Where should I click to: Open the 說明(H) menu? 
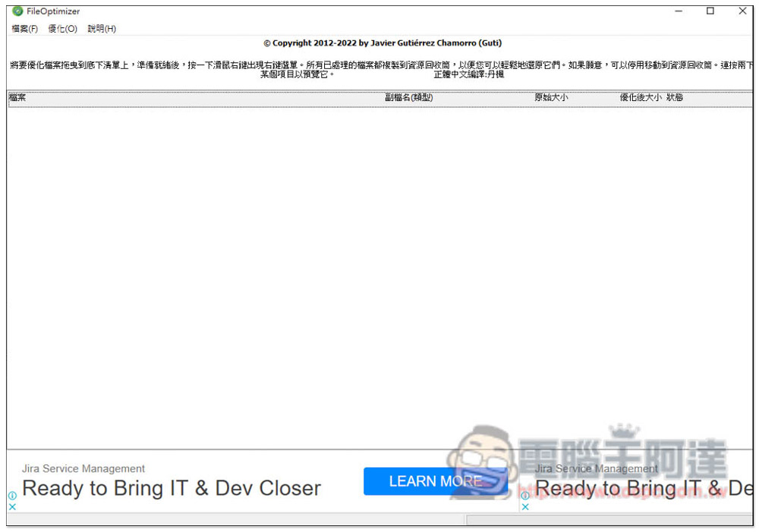click(x=102, y=28)
